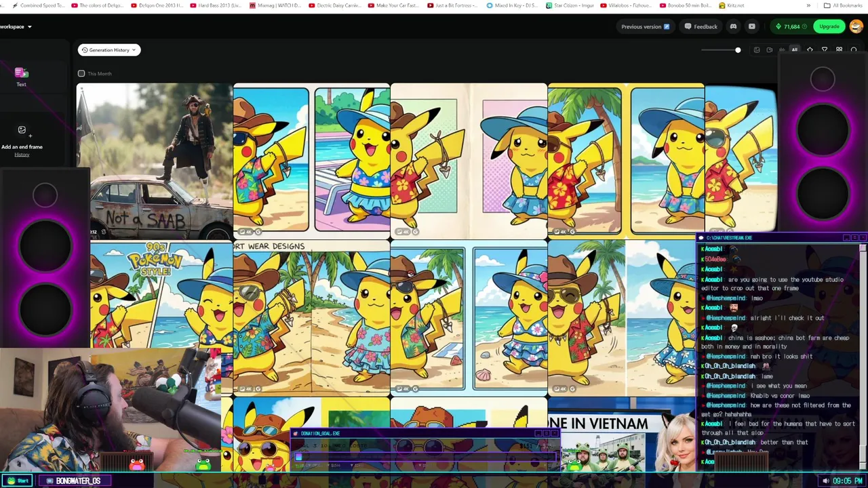The image size is (868, 488).
Task: Open the Combined Speed bookmark
Action: click(x=39, y=5)
